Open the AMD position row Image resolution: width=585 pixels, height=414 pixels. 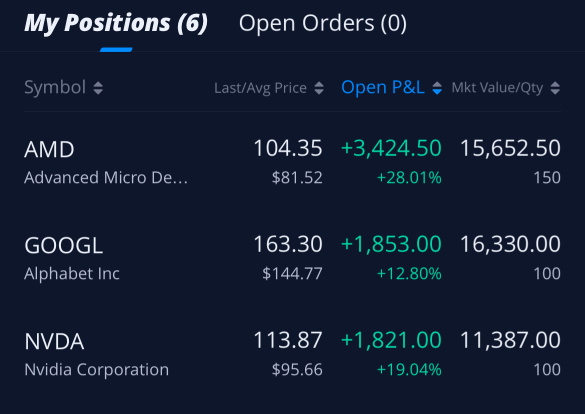click(x=292, y=162)
